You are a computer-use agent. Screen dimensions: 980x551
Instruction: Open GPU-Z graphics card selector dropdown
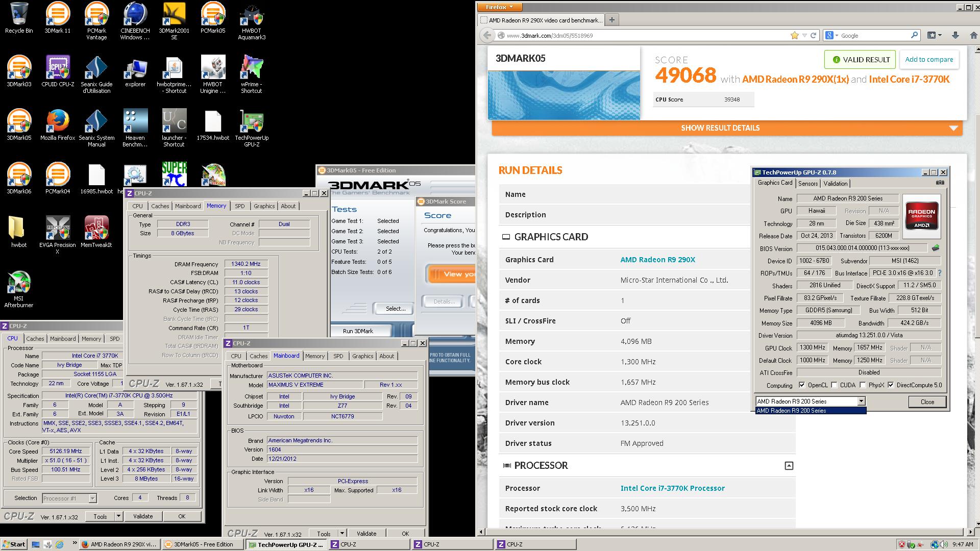pyautogui.click(x=861, y=401)
